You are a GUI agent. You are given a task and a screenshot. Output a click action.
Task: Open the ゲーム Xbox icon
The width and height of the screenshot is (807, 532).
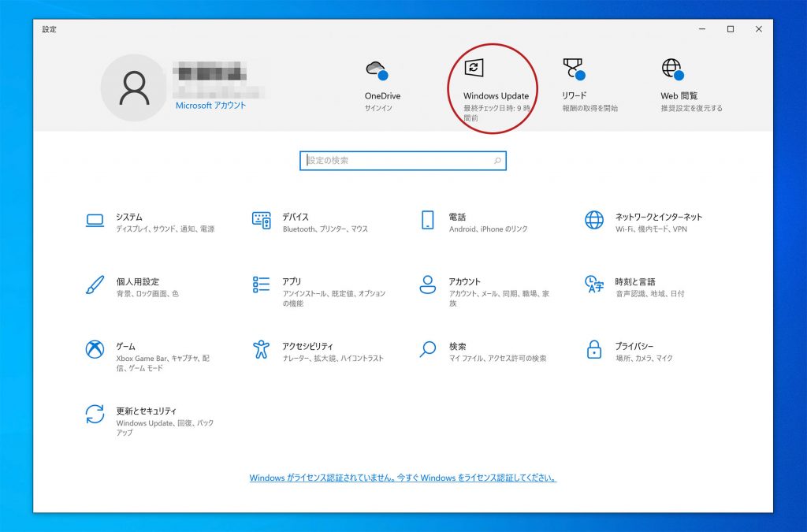point(95,349)
